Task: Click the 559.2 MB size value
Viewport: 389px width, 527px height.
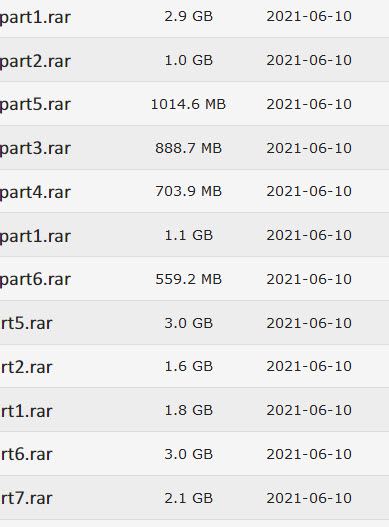Action: [188, 279]
